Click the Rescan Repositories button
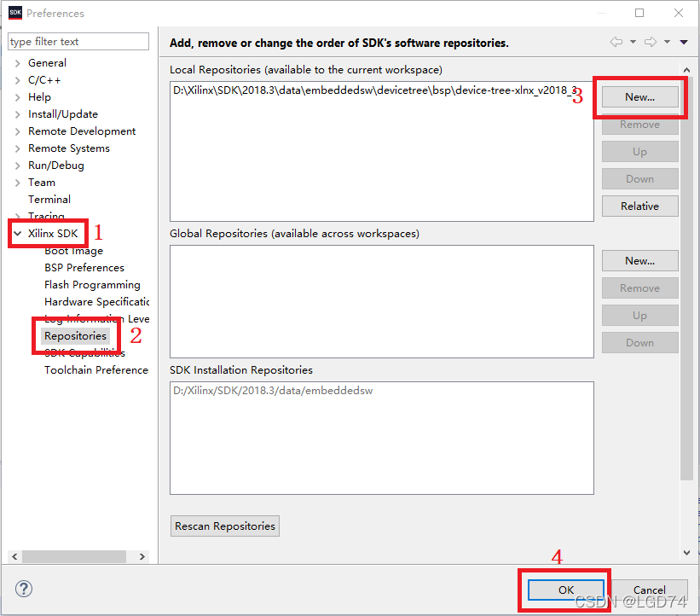 click(225, 526)
